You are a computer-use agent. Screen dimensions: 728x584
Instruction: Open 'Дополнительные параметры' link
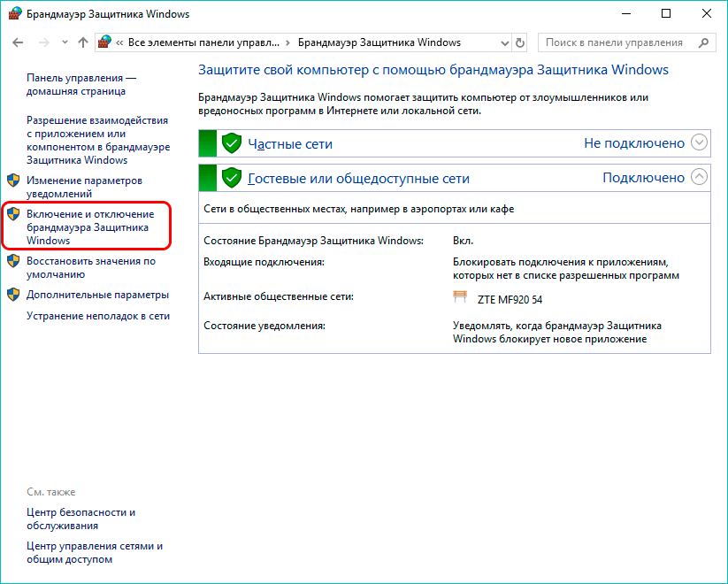click(97, 295)
